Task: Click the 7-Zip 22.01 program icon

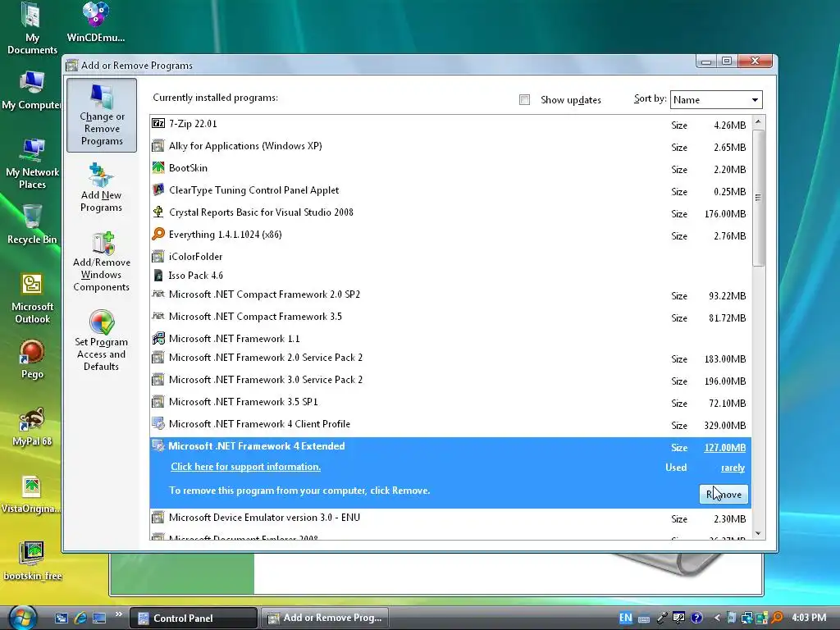Action: (x=158, y=124)
